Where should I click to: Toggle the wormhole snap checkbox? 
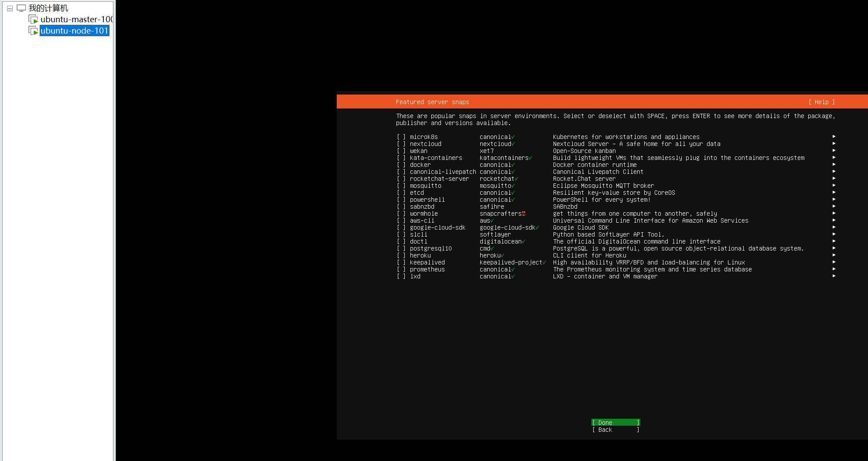[401, 214]
